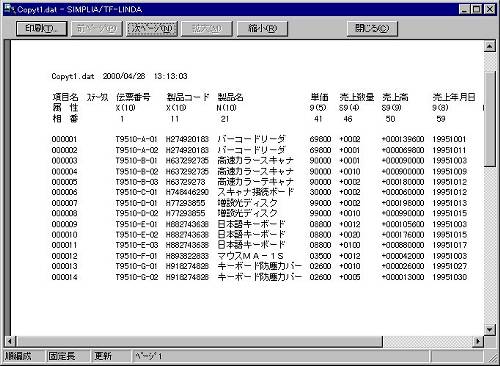Click the greyed-out 拡大 zoom-in button
Image resolution: width=500 pixels, height=366 pixels.
point(207,29)
